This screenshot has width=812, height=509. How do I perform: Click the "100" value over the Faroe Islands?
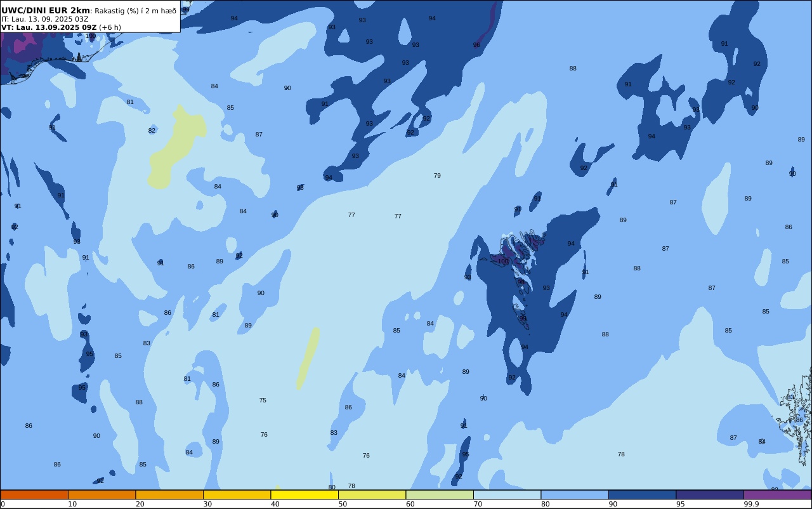coord(503,261)
